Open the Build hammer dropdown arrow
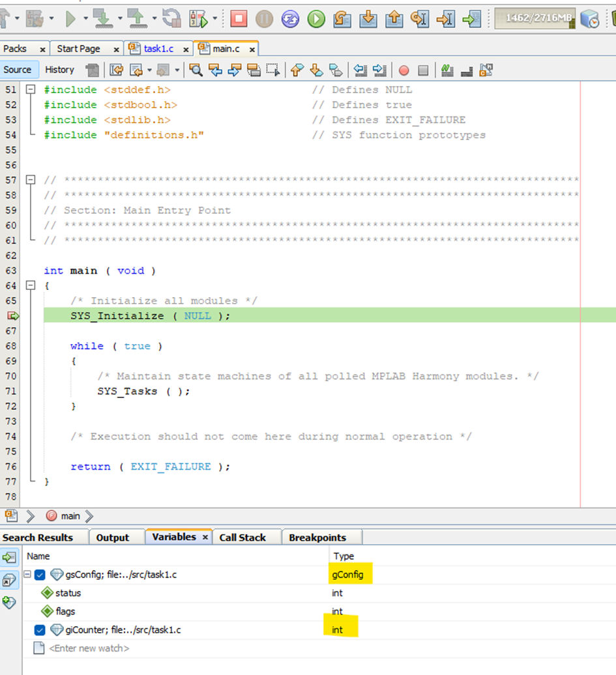 tap(17, 18)
